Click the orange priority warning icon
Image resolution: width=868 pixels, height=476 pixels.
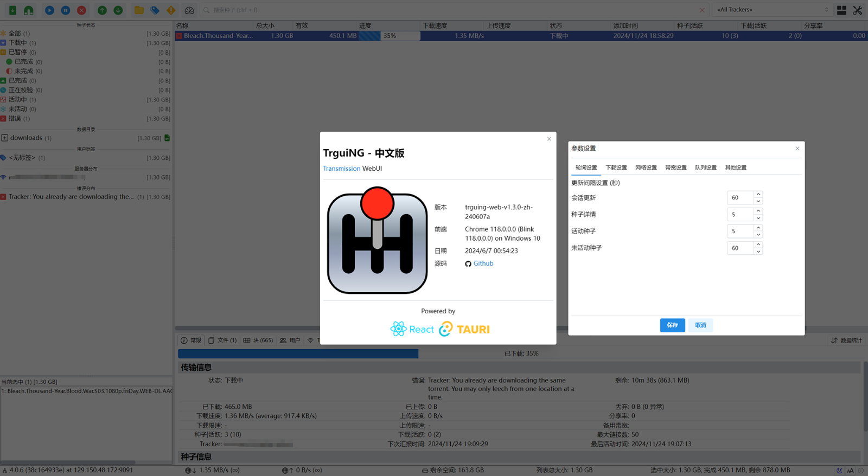point(171,10)
